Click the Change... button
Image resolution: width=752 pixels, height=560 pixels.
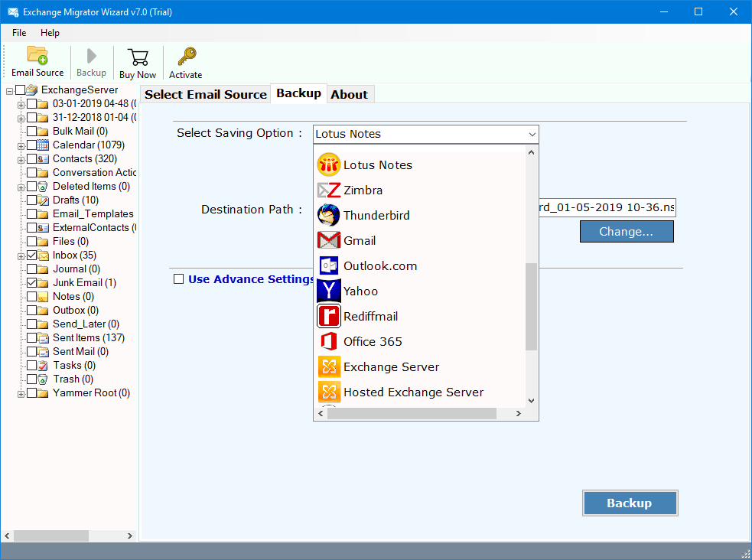coord(627,232)
